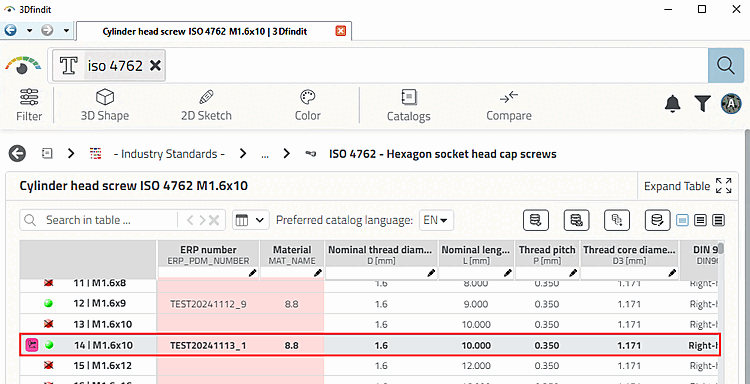Screen dimensions: 750x384
Task: Open back history dropdown arrow
Action: [29, 31]
